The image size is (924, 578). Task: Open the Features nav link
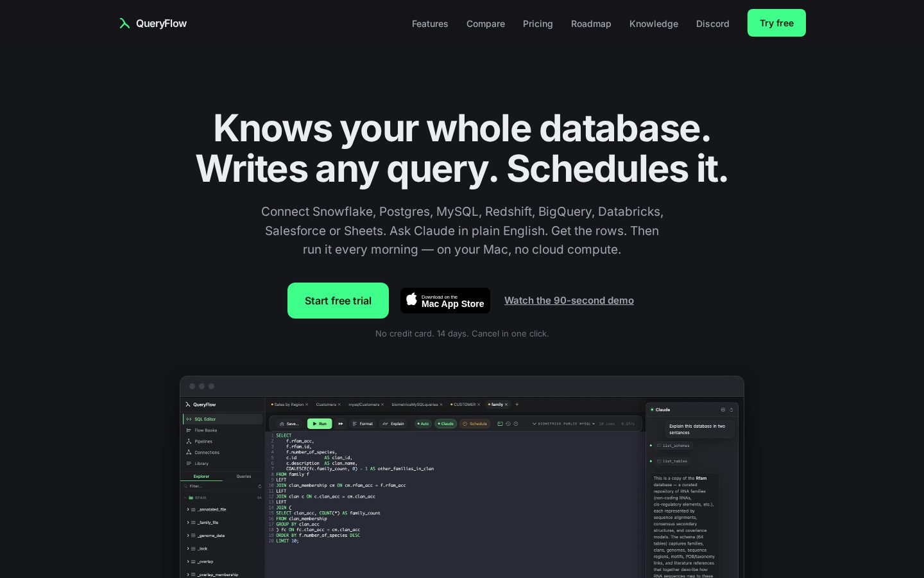click(430, 24)
